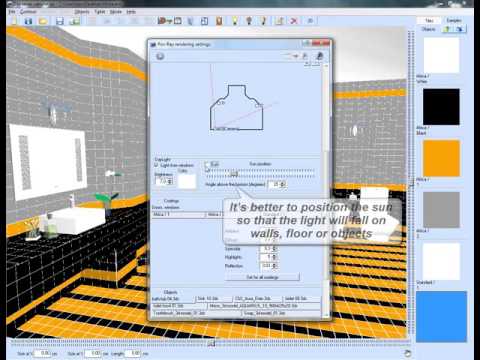480x360 pixels.
Task: Change the Reflection spinner value
Action: tap(275, 266)
